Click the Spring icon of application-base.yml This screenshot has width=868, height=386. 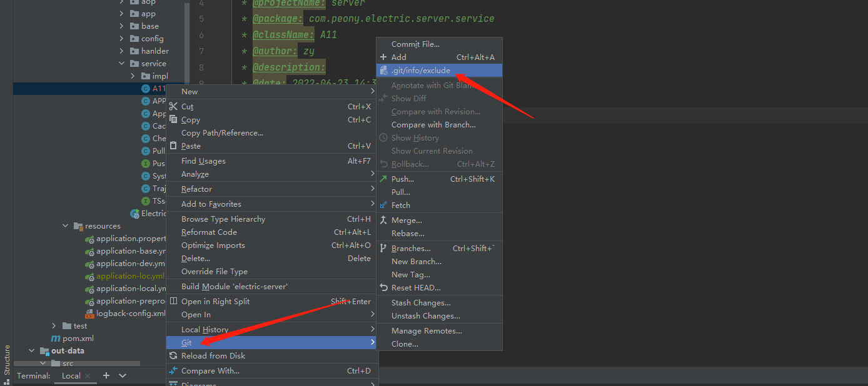coord(89,251)
